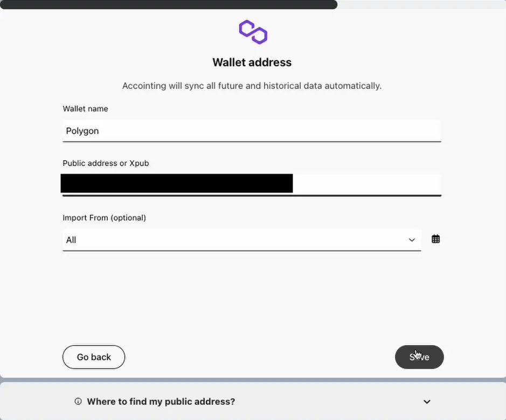The width and height of the screenshot is (506, 420).
Task: Click the "Public address or Xpub" label
Action: pos(106,163)
